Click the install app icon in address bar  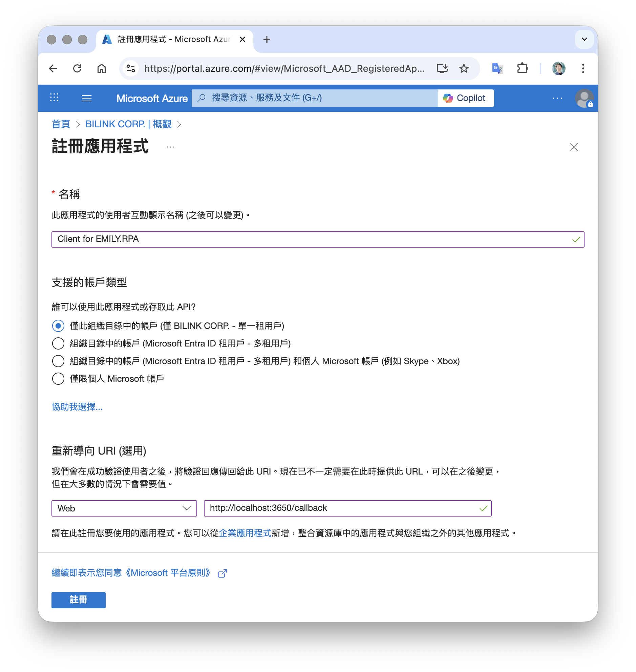442,68
